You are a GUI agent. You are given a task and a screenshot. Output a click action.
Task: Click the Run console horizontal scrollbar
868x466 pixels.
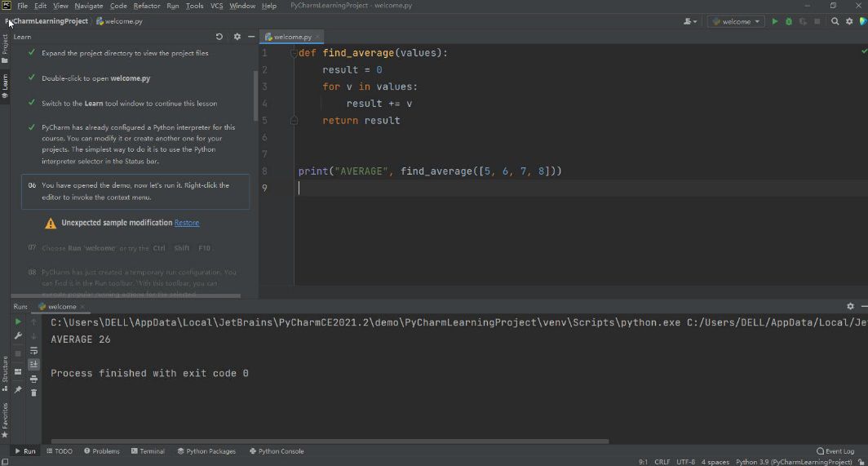coord(330,442)
